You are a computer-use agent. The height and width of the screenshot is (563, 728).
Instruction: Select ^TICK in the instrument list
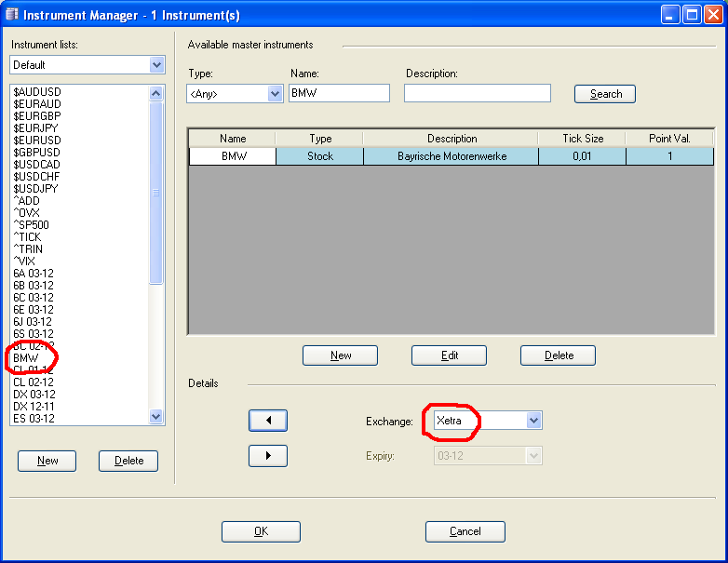pyautogui.click(x=27, y=236)
